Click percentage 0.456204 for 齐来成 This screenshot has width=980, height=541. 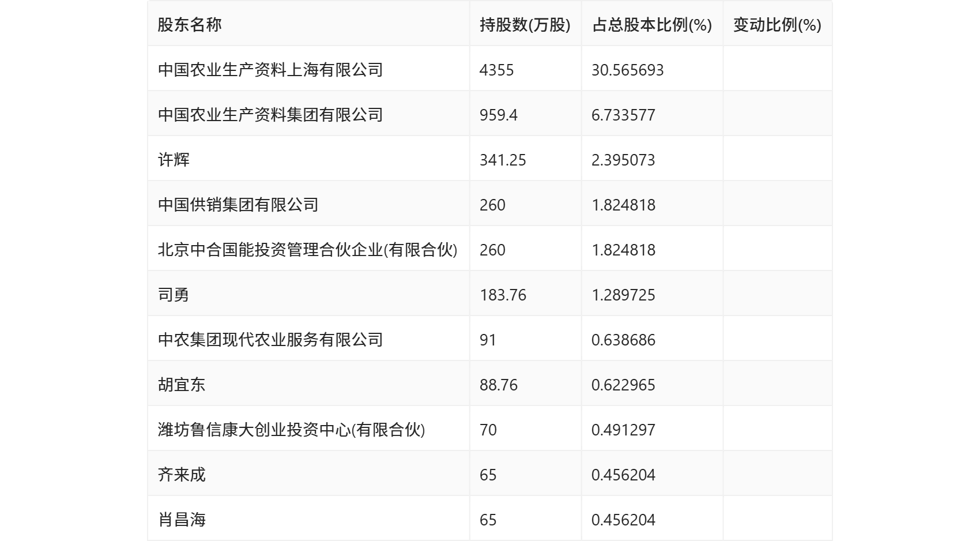tap(623, 475)
